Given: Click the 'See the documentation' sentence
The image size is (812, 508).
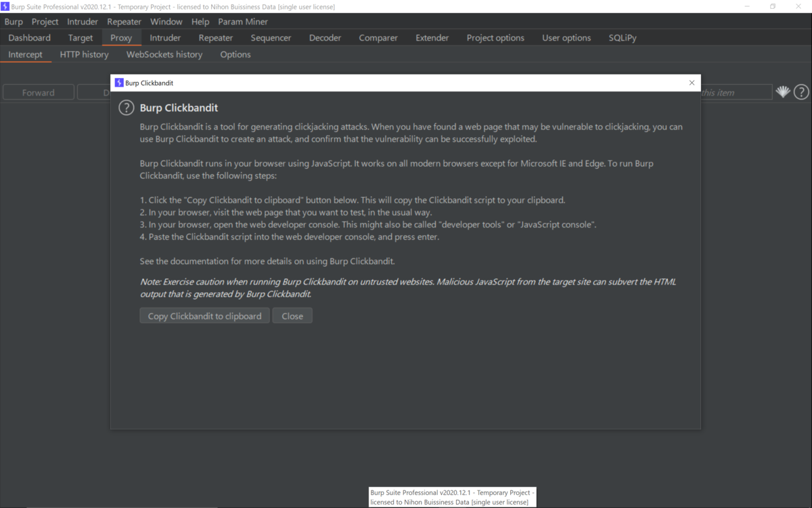Looking at the screenshot, I should tap(267, 261).
